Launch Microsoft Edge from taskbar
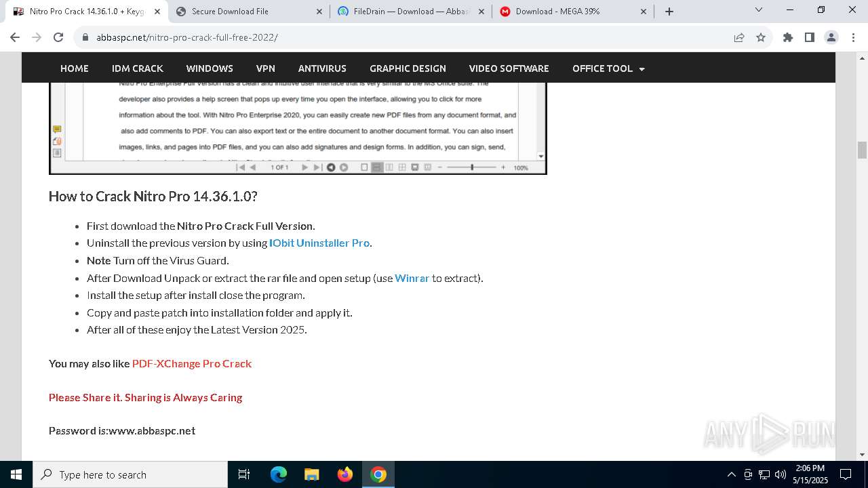The width and height of the screenshot is (868, 488). pyautogui.click(x=279, y=474)
